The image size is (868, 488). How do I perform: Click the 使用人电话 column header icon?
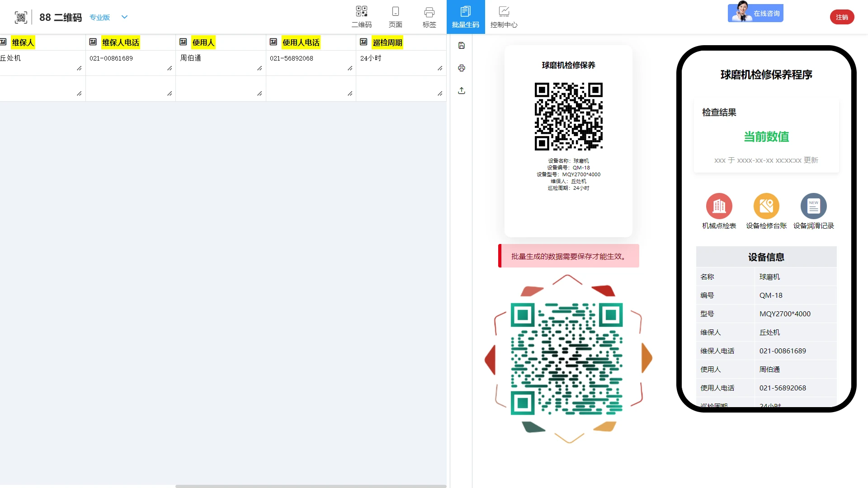click(274, 42)
